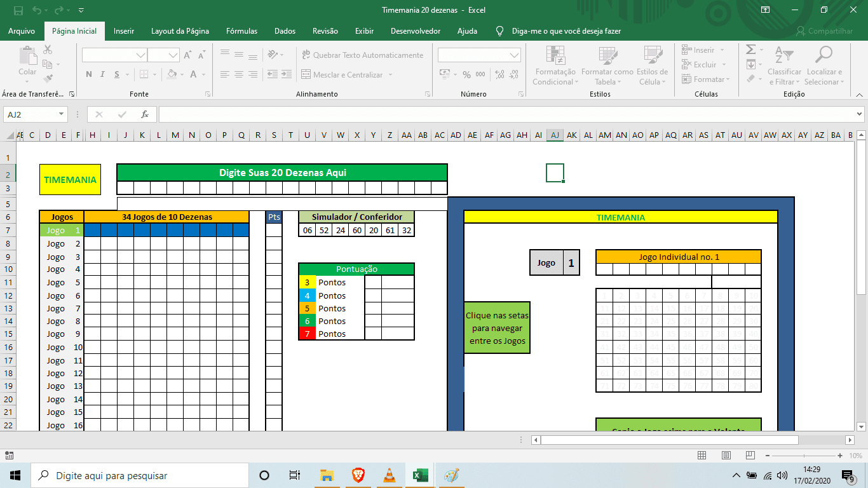This screenshot has height=488, width=868.
Task: Click Diga-me o que você deseja fazer
Action: pos(558,31)
